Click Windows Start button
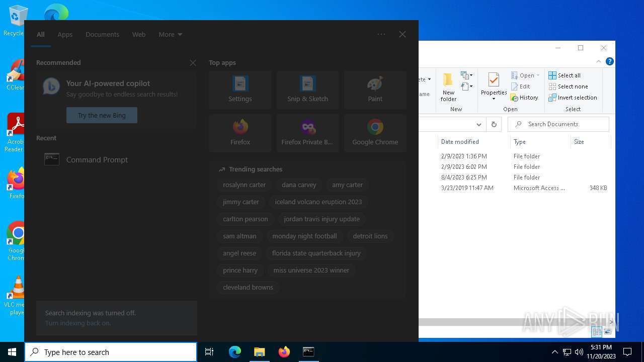 pos(12,352)
